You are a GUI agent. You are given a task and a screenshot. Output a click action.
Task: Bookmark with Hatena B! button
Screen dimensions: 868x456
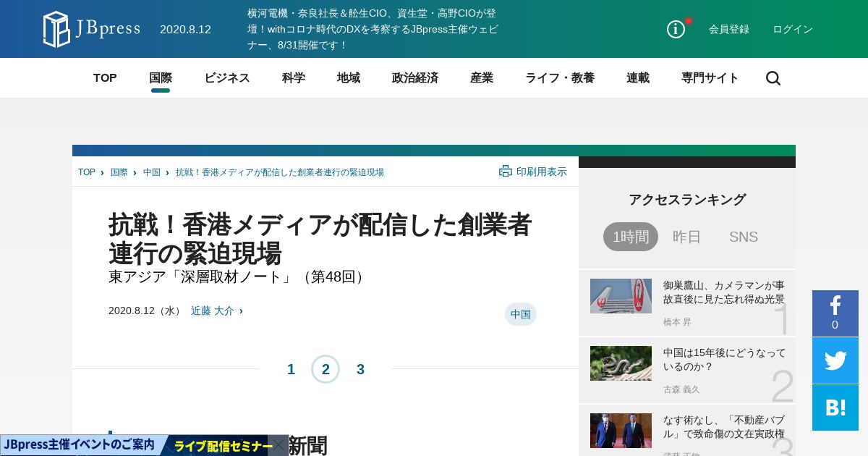click(835, 408)
